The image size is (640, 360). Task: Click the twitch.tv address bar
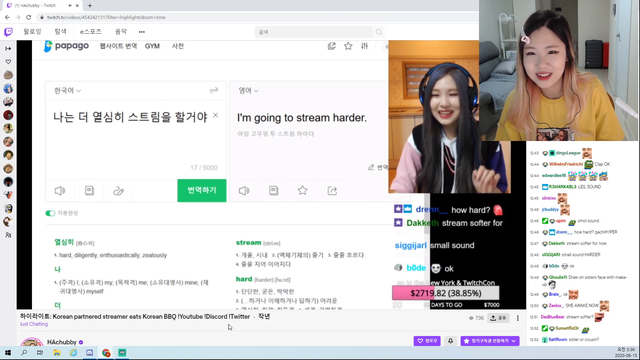pyautogui.click(x=257, y=17)
